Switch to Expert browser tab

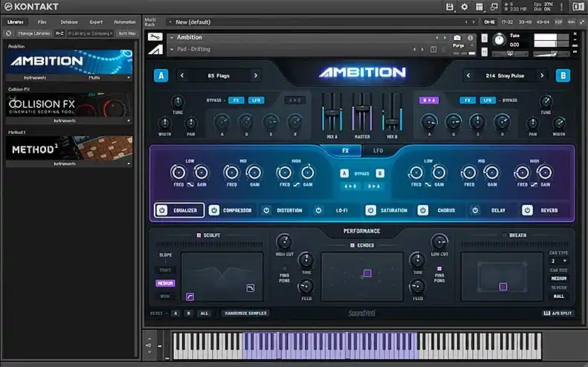[96, 22]
